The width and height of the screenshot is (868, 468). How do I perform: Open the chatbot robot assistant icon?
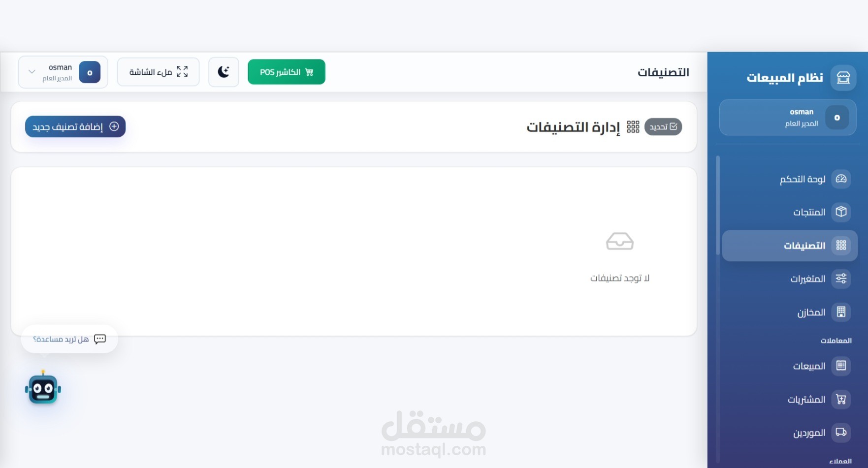click(x=43, y=389)
